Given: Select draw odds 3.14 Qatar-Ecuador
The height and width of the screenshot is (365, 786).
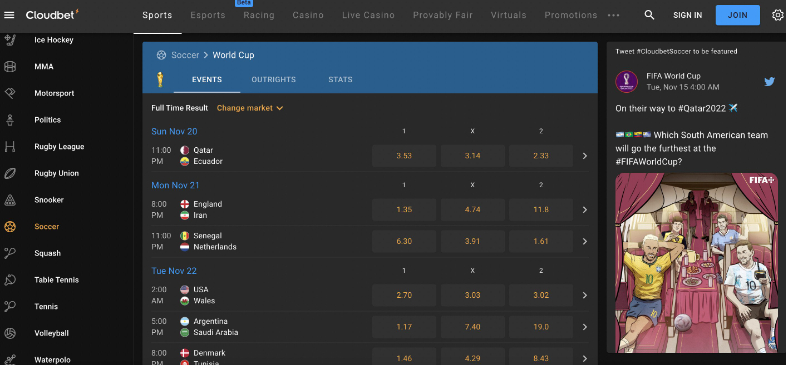Looking at the screenshot, I should coord(473,156).
